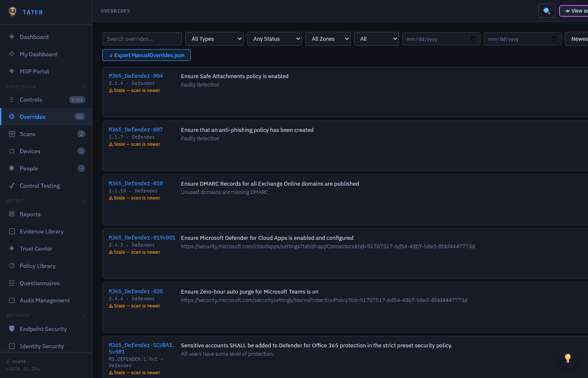Click 'All users have some level of protection.'

click(x=227, y=354)
